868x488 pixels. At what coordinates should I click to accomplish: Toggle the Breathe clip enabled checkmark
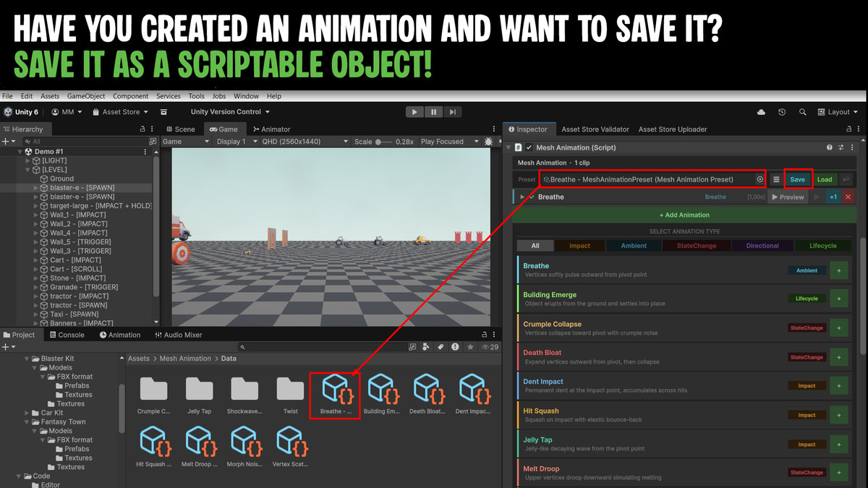click(532, 197)
